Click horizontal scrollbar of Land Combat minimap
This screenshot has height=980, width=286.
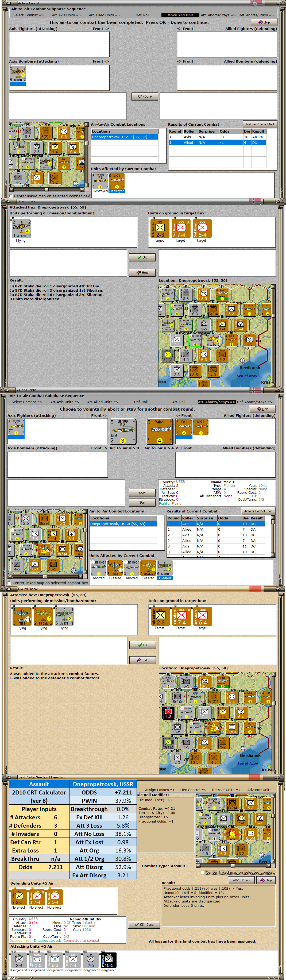point(233,866)
